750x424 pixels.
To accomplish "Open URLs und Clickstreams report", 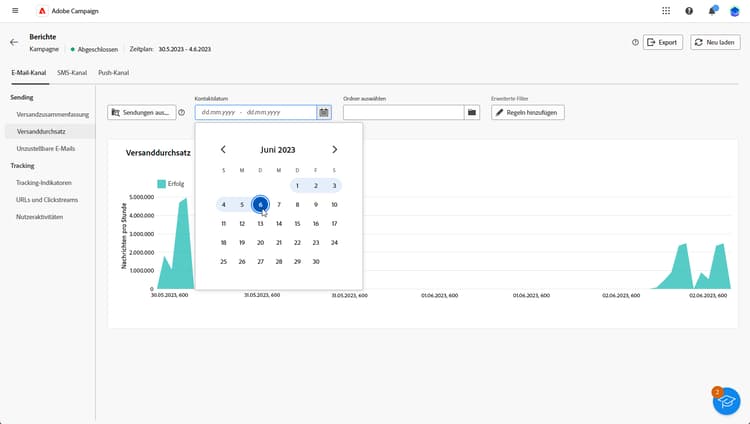I will pyautogui.click(x=47, y=200).
